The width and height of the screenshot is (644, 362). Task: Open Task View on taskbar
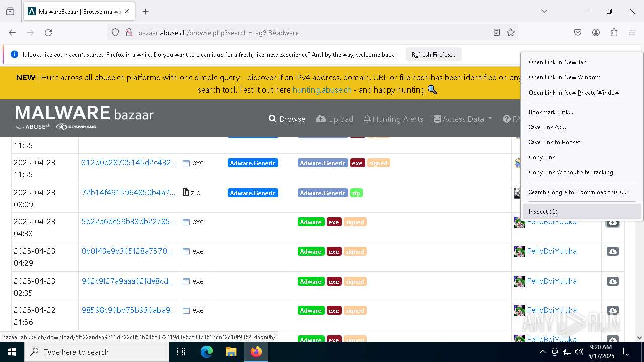[x=181, y=352]
